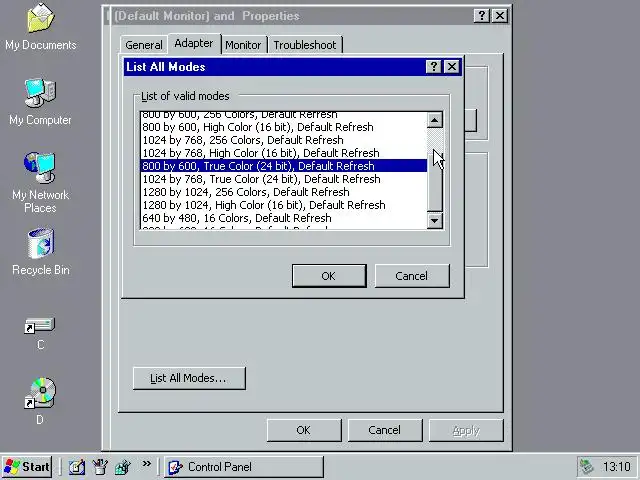
Task: Click the 13:10 clock in tray
Action: point(617,467)
